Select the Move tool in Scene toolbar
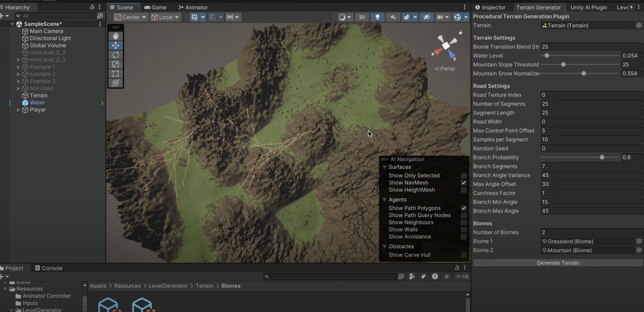The image size is (644, 312). 115,45
